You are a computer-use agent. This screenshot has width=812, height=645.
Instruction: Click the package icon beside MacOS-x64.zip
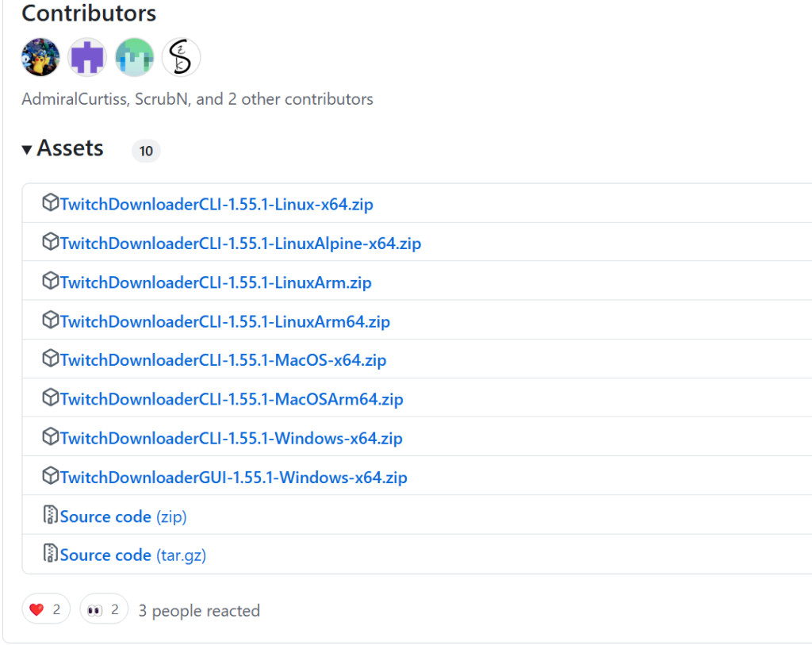50,359
